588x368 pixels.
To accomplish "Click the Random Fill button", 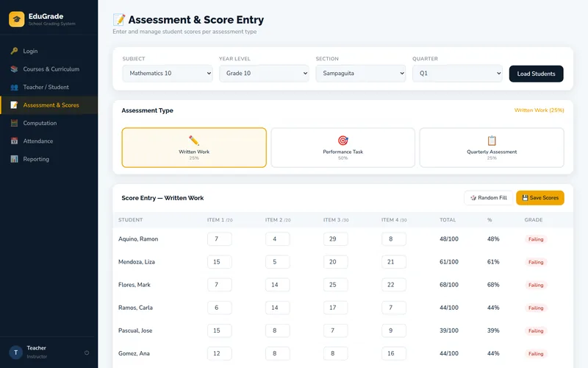I will [x=488, y=198].
